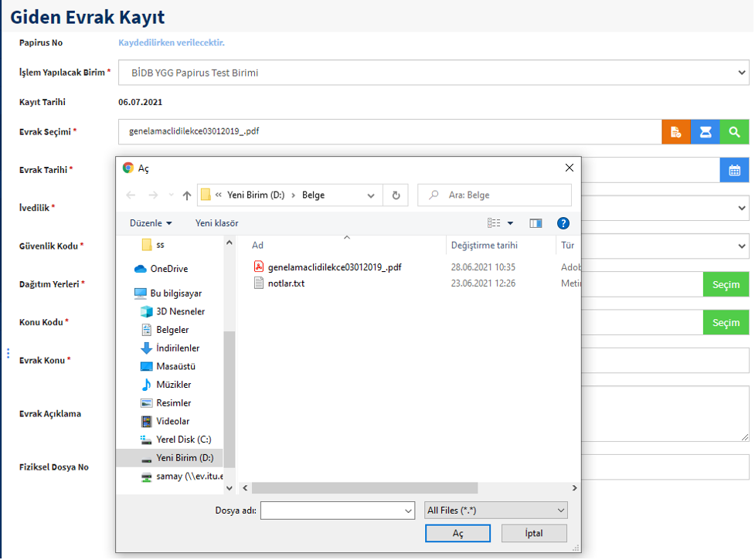755x560 pixels.
Task: Click the Ara: Belge search field
Action: [x=495, y=195]
